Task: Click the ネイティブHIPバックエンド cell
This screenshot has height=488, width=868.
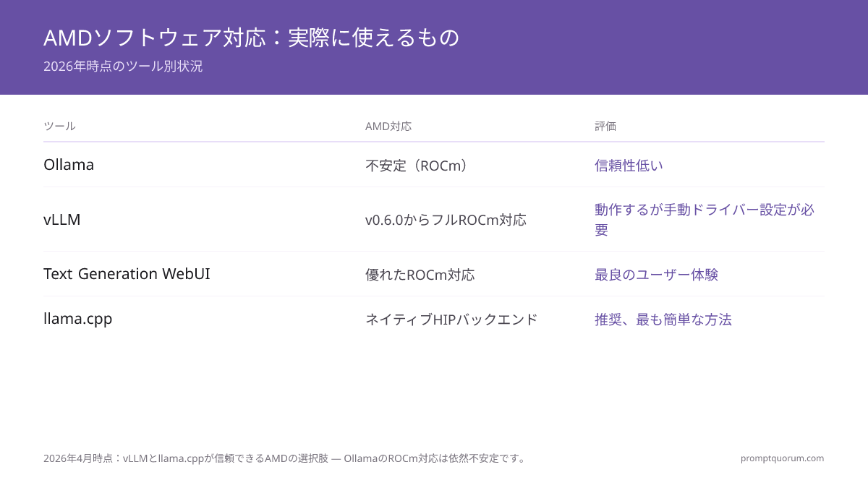Action: coord(451,320)
